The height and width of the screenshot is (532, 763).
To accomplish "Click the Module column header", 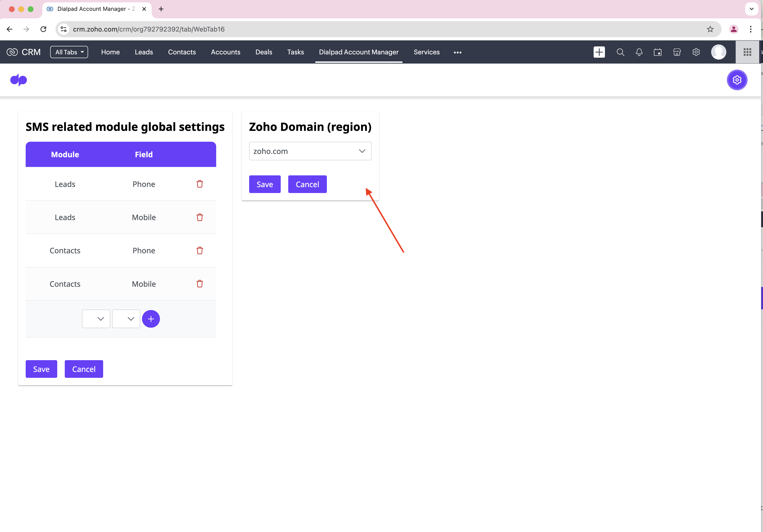I will pos(65,154).
